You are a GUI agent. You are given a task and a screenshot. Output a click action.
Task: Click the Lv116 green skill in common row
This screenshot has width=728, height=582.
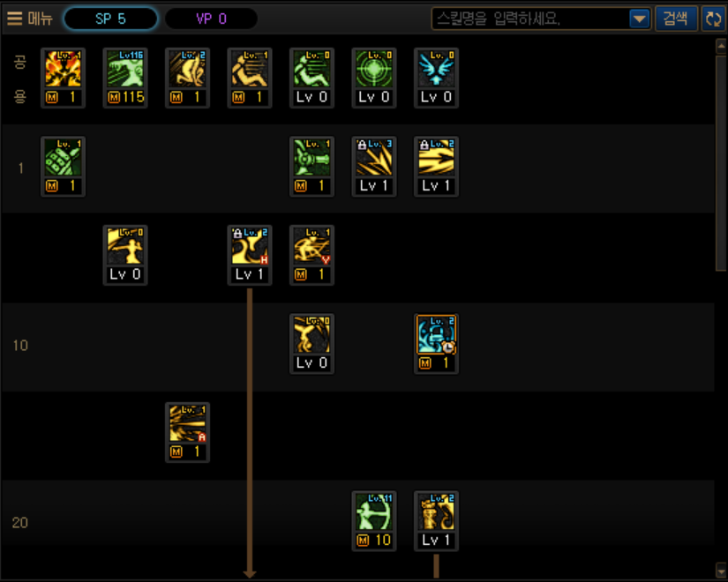[x=125, y=69]
